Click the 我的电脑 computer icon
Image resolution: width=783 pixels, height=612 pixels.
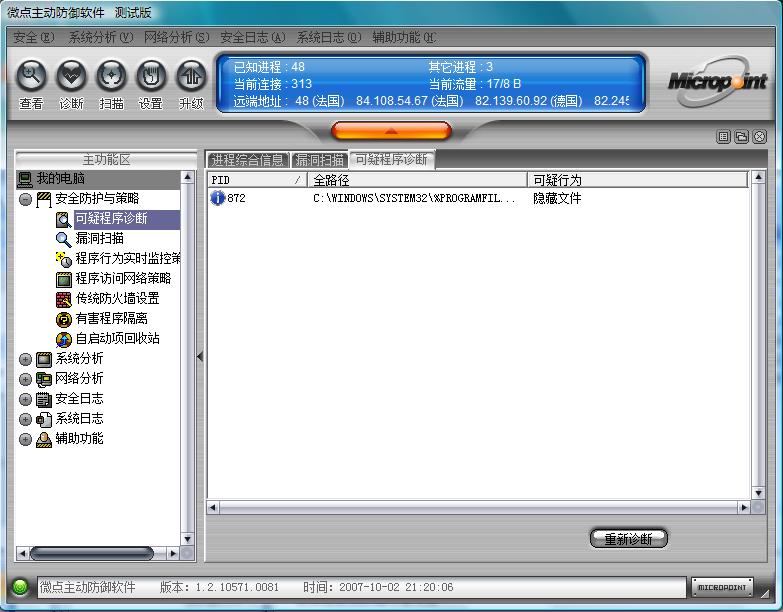[24, 179]
